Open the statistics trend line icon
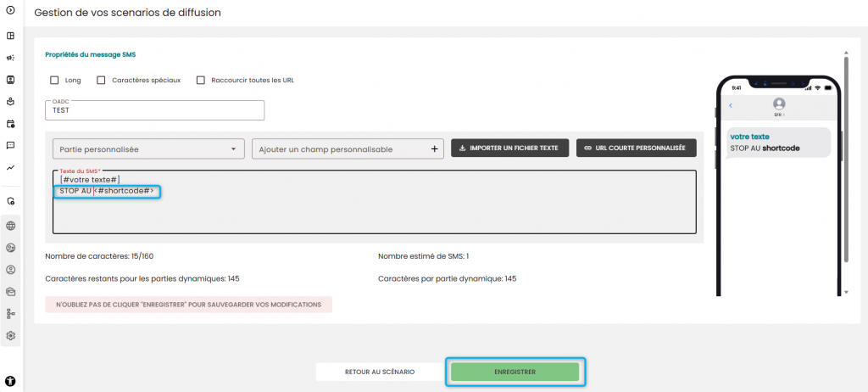The width and height of the screenshot is (868, 392). click(x=10, y=167)
